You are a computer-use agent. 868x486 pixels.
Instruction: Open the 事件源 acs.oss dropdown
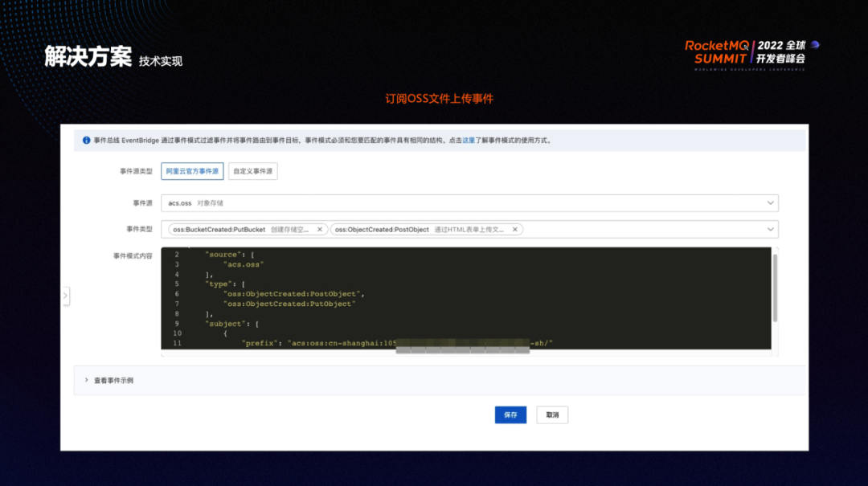point(469,203)
